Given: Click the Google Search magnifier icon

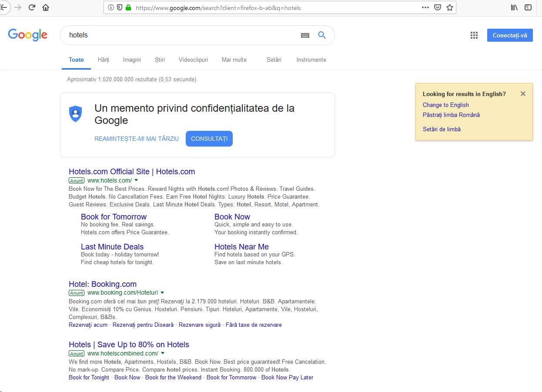Looking at the screenshot, I should (322, 35).
